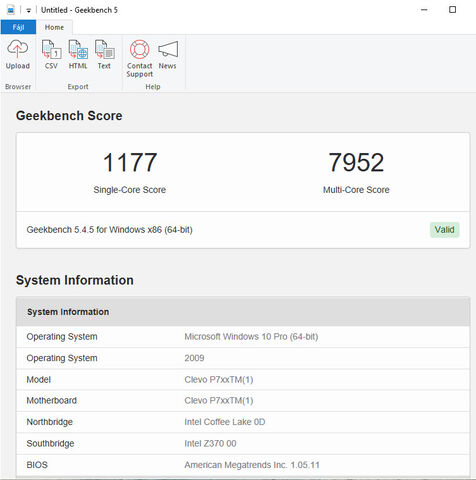This screenshot has height=480, width=476.
Task: Minimize the Geekbench window
Action: [424, 10]
